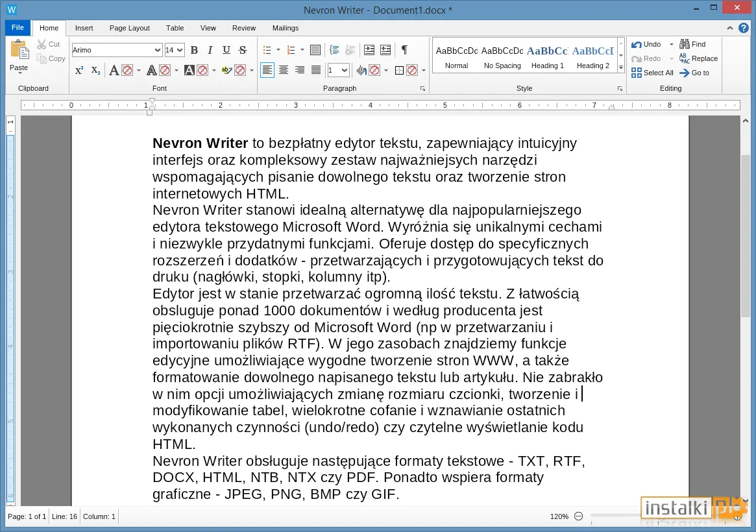Click Select All
Screen dimensions: 756x532
(652, 73)
